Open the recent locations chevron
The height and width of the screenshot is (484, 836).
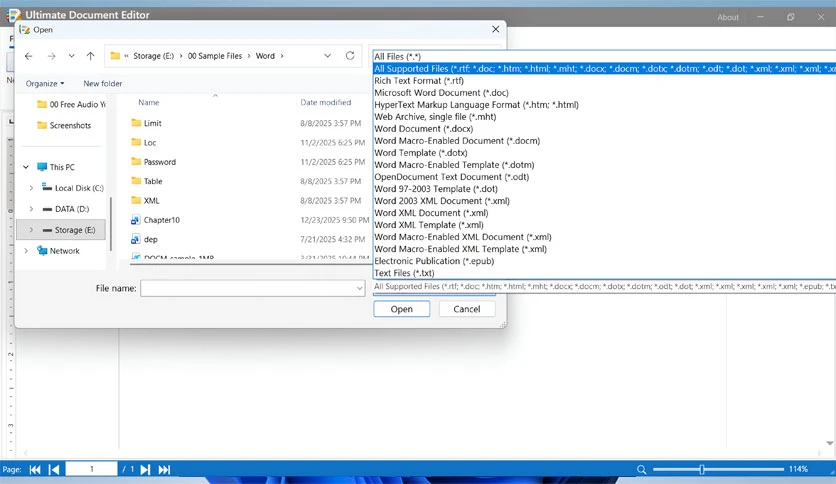(x=71, y=56)
